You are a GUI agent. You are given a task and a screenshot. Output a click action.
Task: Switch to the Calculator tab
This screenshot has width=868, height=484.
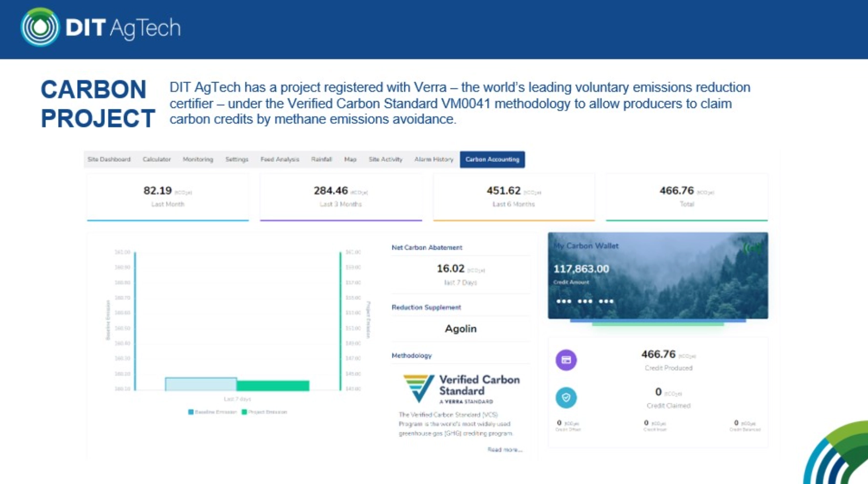pos(156,160)
